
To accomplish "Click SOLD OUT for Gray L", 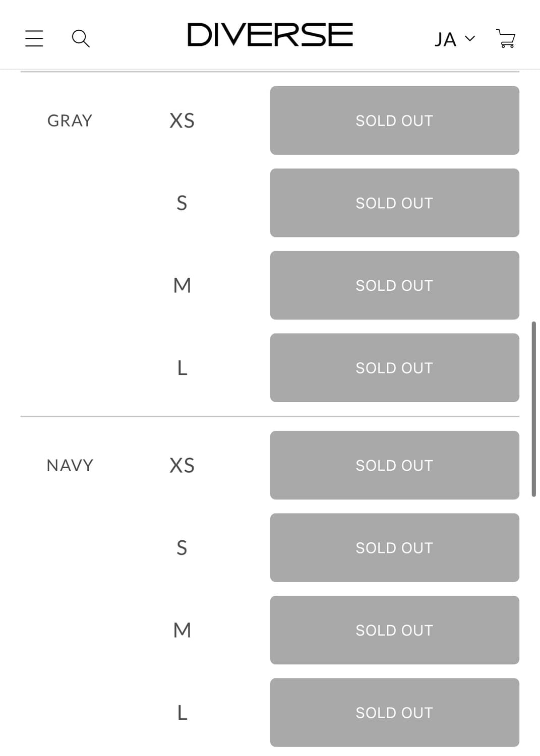I will [394, 367].
